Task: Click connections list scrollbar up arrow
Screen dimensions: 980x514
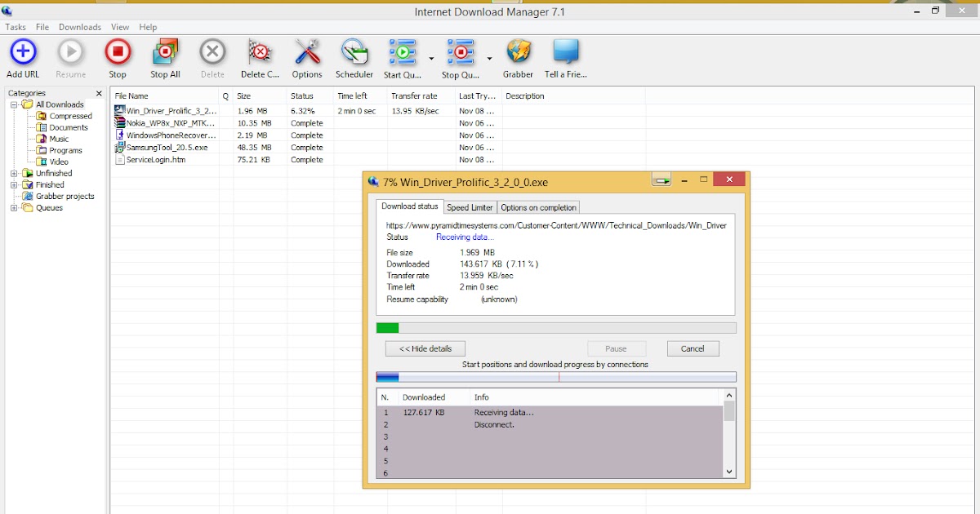Action: tap(729, 396)
